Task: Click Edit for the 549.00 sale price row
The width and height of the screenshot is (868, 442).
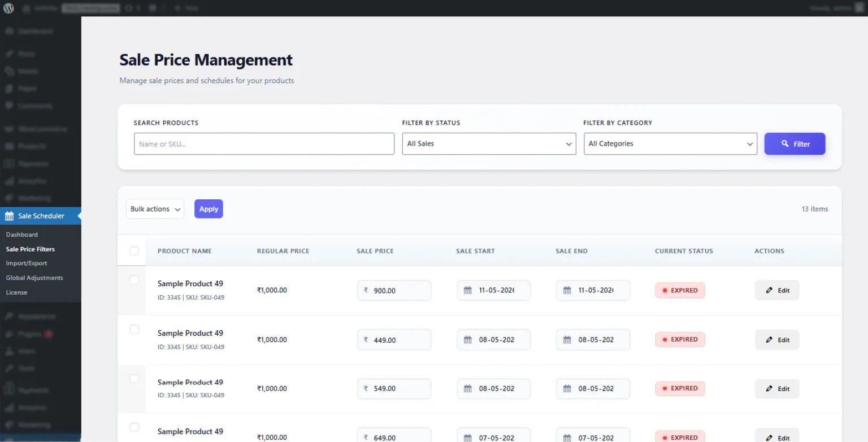Action: 777,389
